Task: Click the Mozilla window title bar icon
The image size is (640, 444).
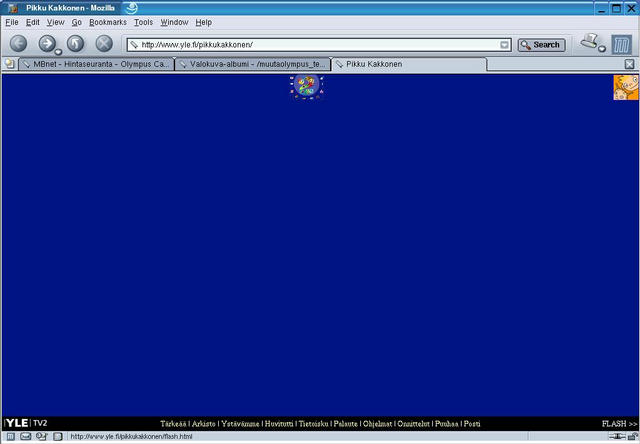Action: point(13,8)
